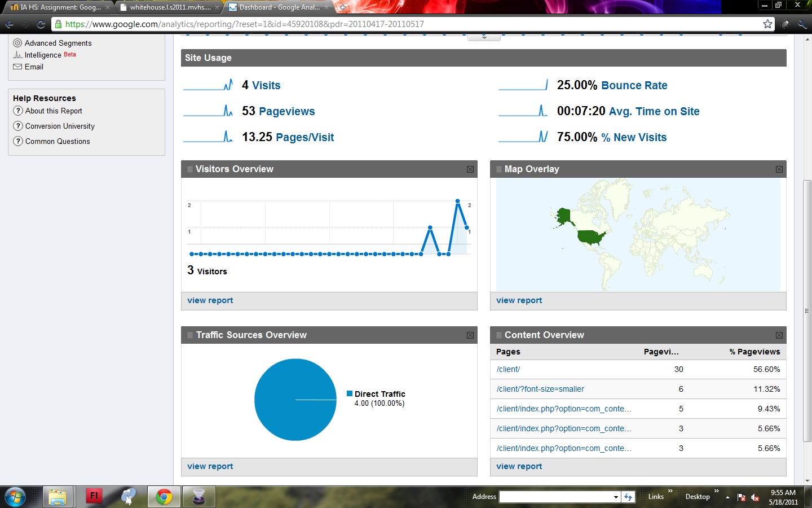Click the Email envelope icon in the sidebar
The height and width of the screenshot is (508, 812).
coord(17,67)
